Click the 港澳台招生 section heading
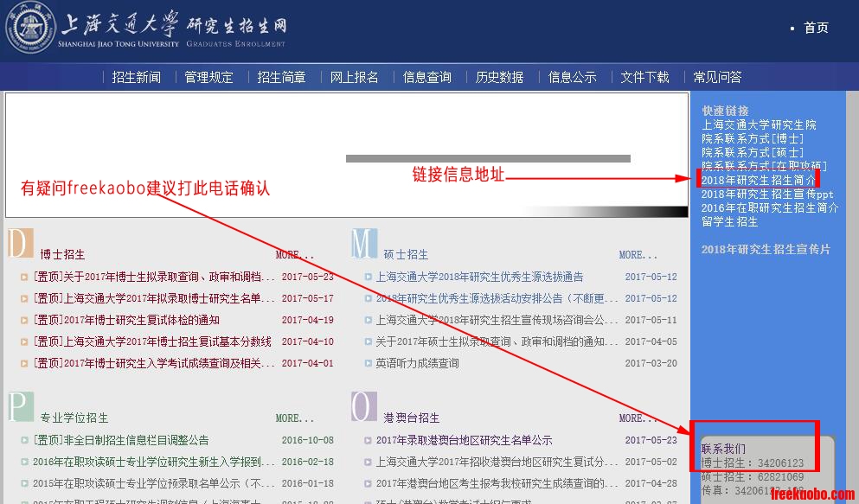859x504 pixels. 412,418
